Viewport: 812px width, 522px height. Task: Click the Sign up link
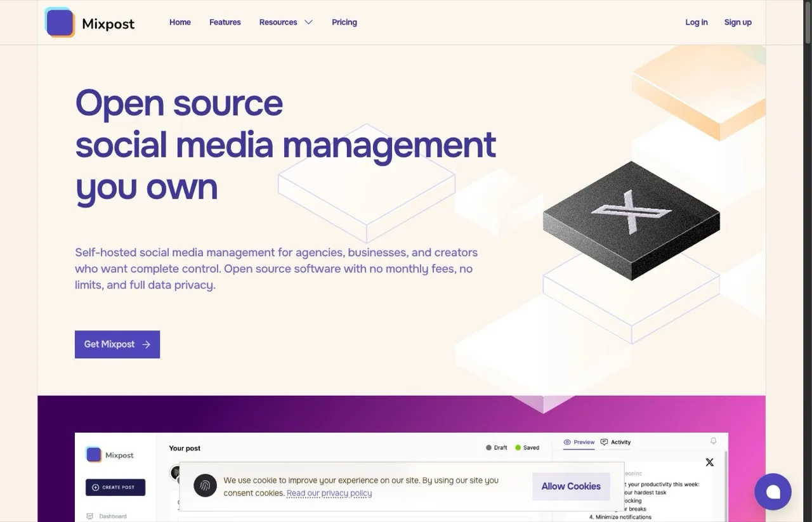point(738,22)
